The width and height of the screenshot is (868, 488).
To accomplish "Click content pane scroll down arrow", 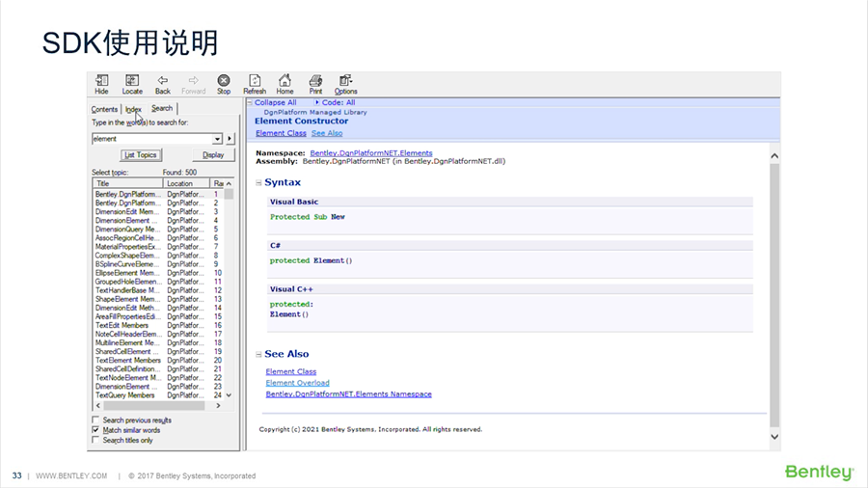I will pos(774,437).
